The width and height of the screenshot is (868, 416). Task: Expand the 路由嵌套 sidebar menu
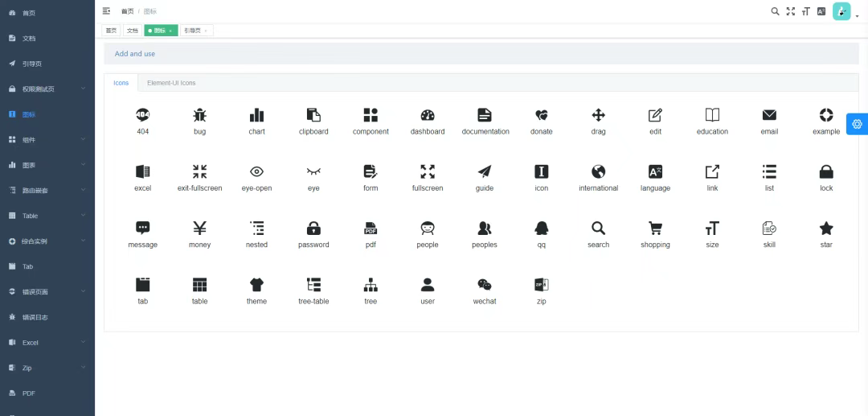coord(47,191)
